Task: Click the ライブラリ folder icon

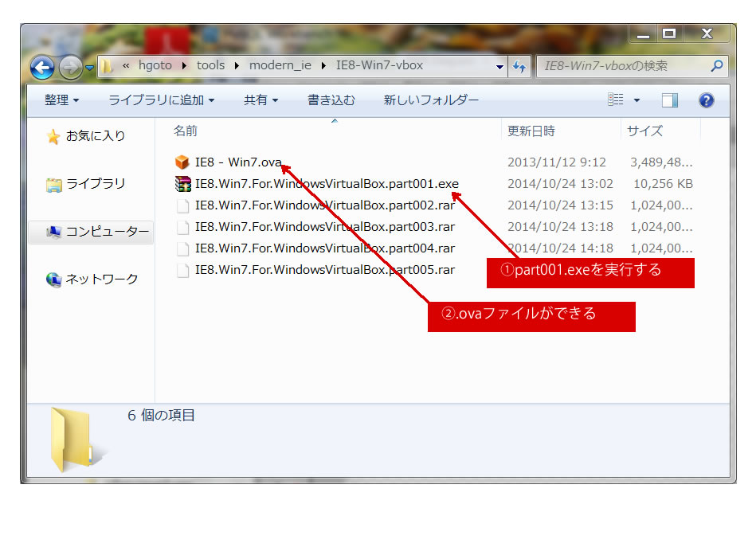Action: click(x=53, y=185)
